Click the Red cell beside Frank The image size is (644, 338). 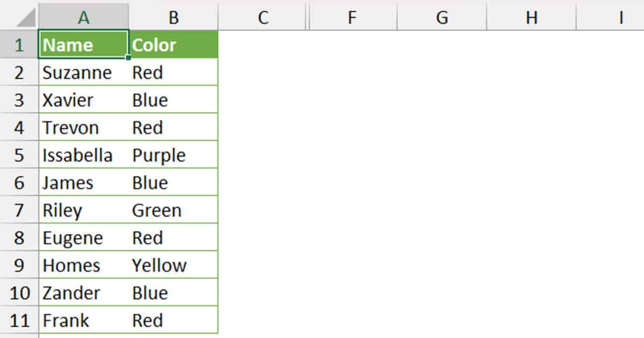tap(173, 320)
